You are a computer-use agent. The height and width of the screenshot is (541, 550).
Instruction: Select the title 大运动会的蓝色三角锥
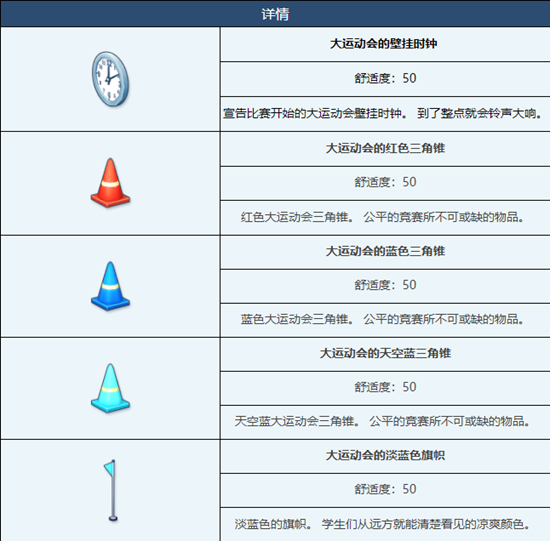point(385,251)
